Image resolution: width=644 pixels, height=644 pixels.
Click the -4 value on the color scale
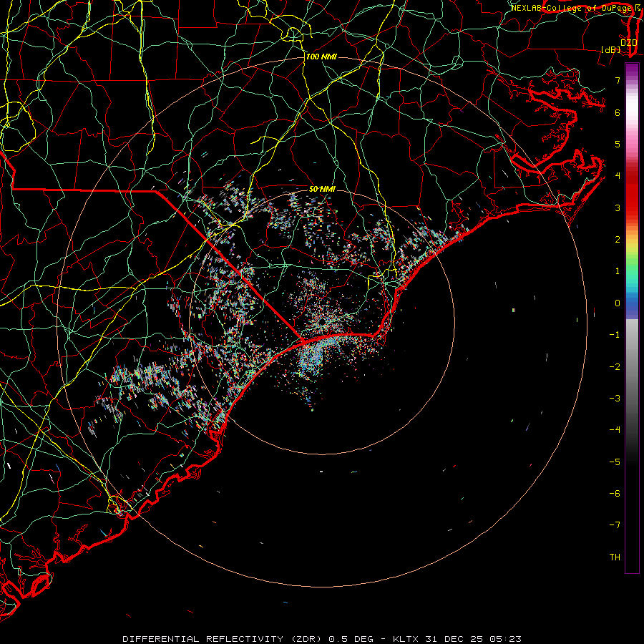coord(615,429)
